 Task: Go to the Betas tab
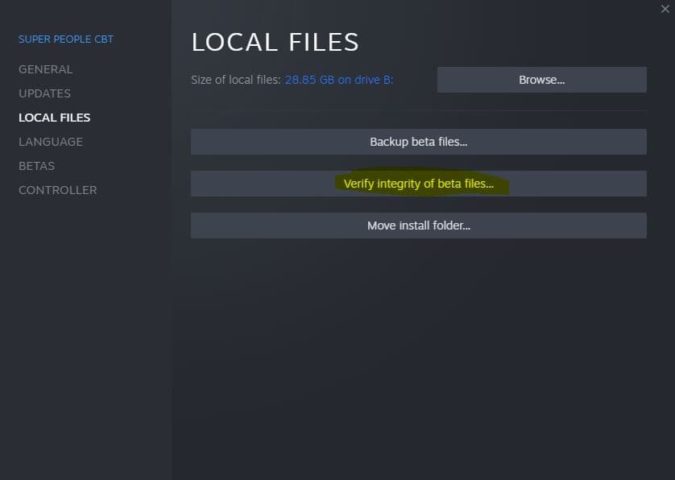(x=37, y=166)
